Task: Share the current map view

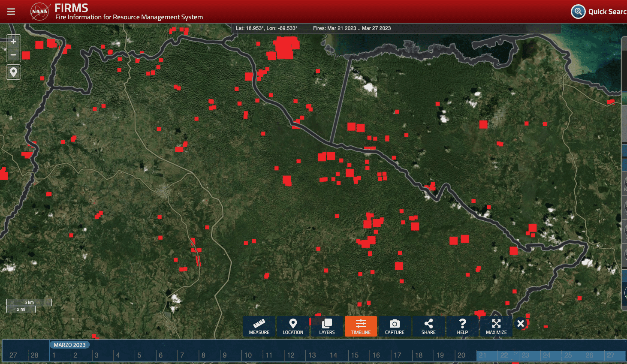Action: click(428, 327)
